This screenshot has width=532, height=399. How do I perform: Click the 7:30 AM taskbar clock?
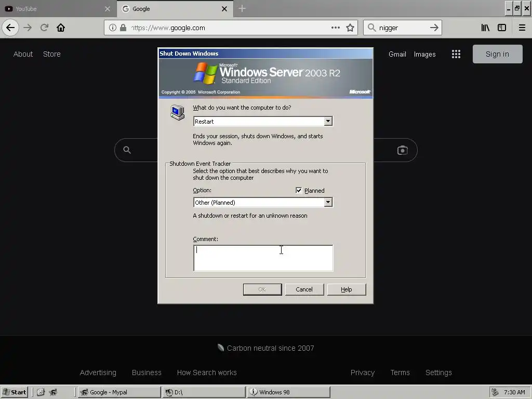tap(514, 392)
